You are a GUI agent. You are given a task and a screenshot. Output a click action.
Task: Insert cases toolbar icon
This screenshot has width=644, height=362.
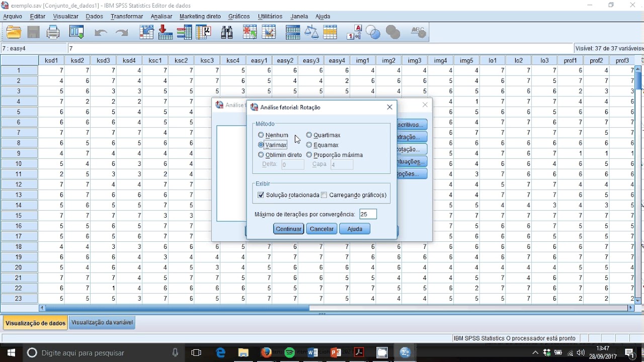[x=250, y=33]
